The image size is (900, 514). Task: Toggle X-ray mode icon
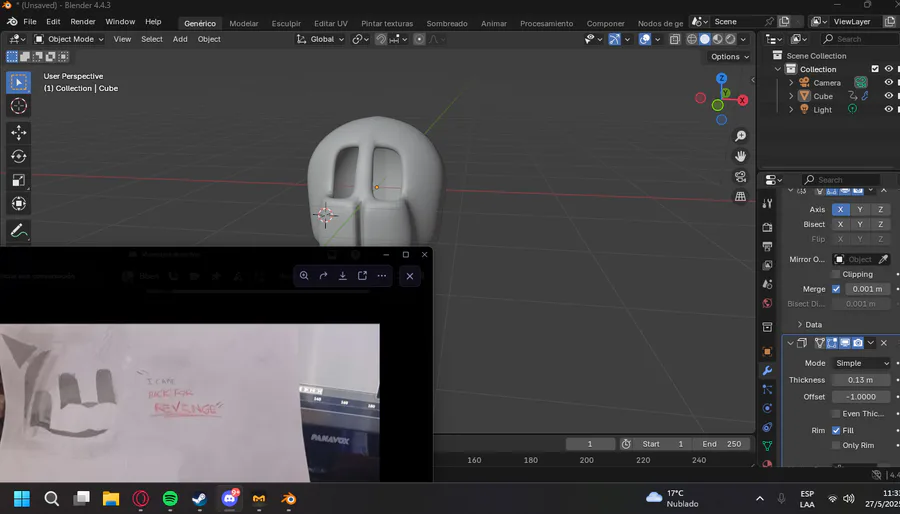(675, 39)
